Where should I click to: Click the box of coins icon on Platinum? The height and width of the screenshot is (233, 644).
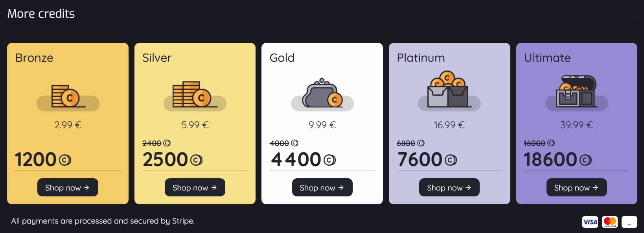(x=448, y=91)
